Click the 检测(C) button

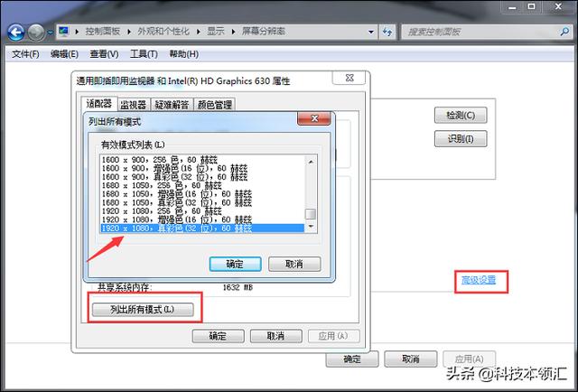461,116
